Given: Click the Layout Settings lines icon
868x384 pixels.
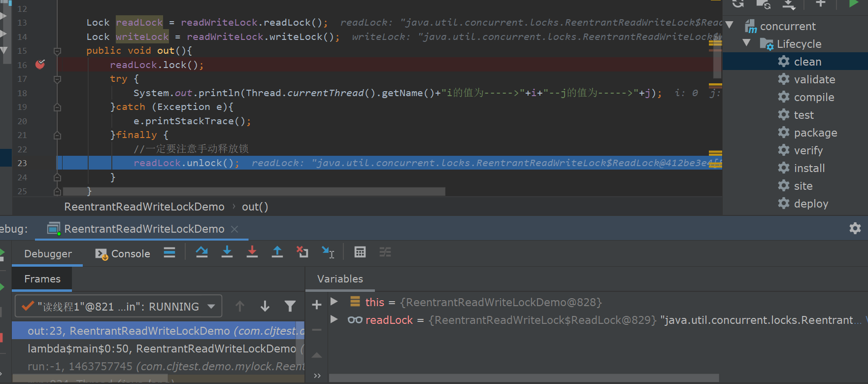Looking at the screenshot, I should pos(169,252).
